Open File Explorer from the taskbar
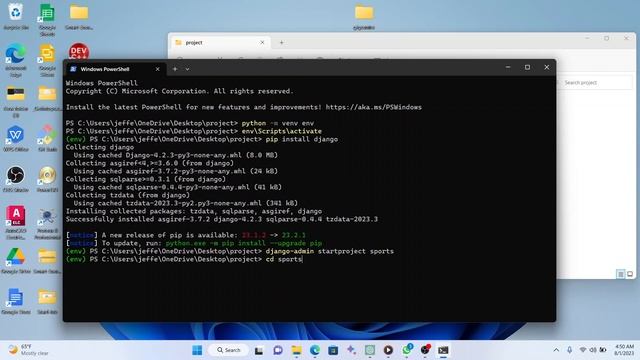The image size is (640, 360). 296,350
